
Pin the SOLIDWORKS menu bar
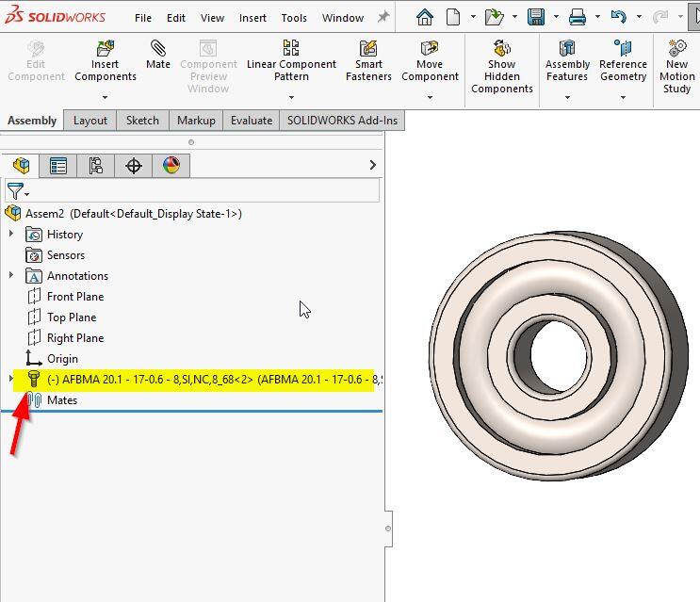point(383,17)
